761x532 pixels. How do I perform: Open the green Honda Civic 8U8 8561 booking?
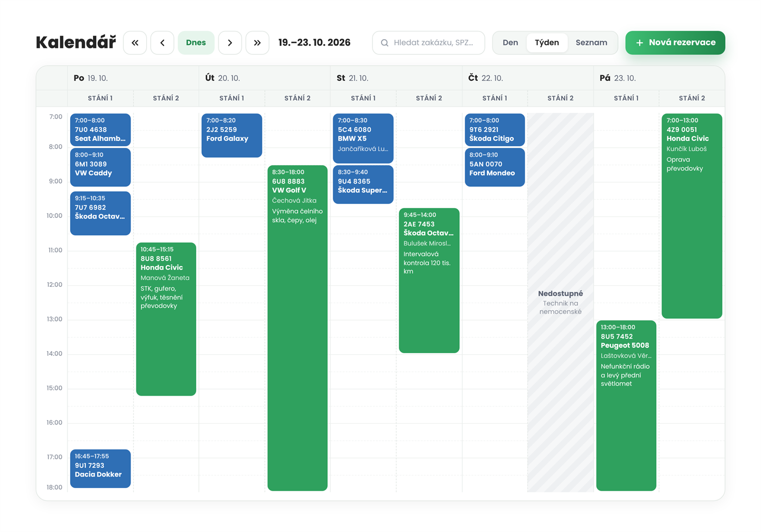click(x=166, y=319)
